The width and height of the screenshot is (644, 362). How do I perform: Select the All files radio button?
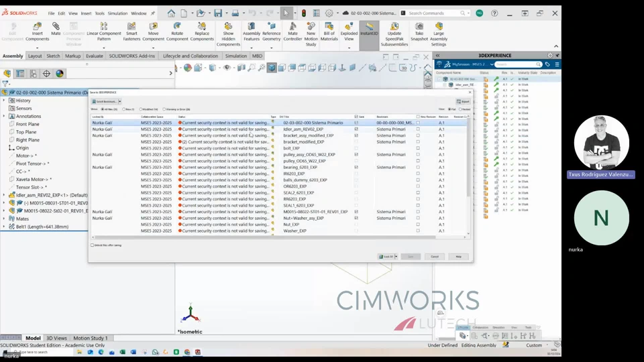(103, 109)
